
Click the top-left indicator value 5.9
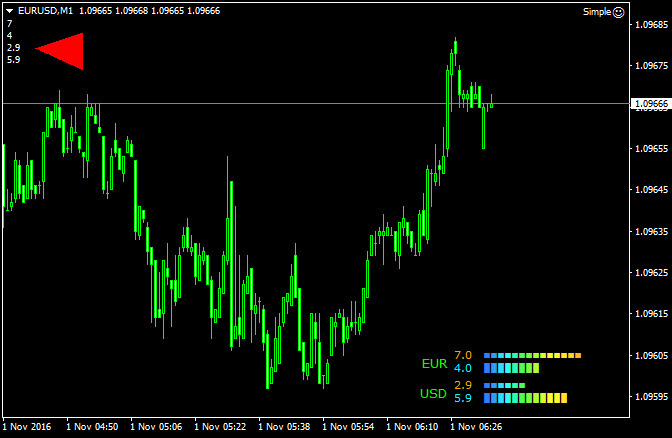click(x=14, y=60)
